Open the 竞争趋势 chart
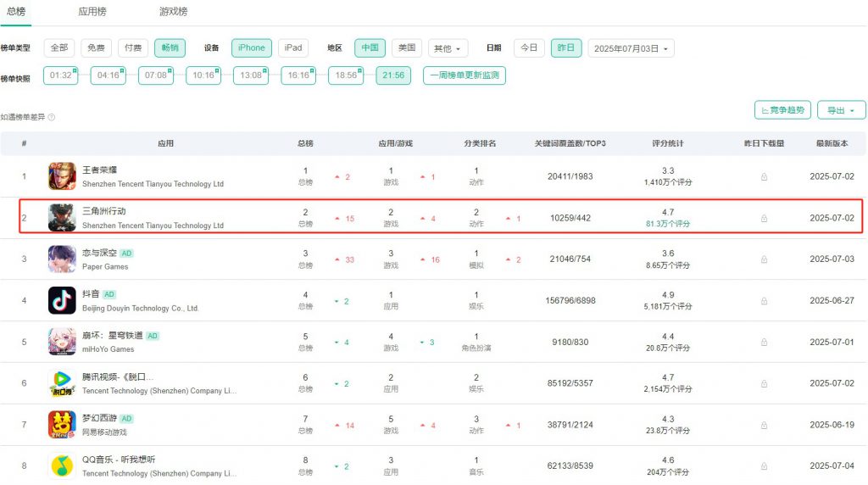The width and height of the screenshot is (868, 485). 782,110
